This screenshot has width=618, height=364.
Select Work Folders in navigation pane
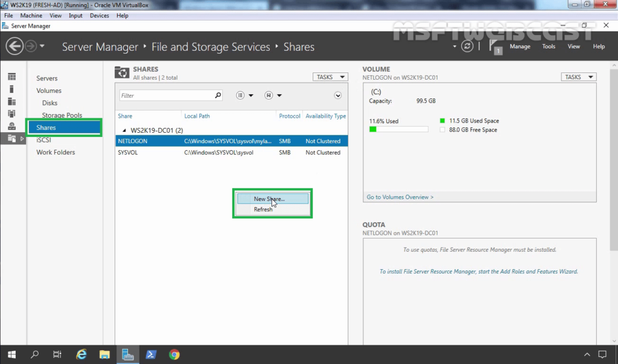pyautogui.click(x=56, y=152)
